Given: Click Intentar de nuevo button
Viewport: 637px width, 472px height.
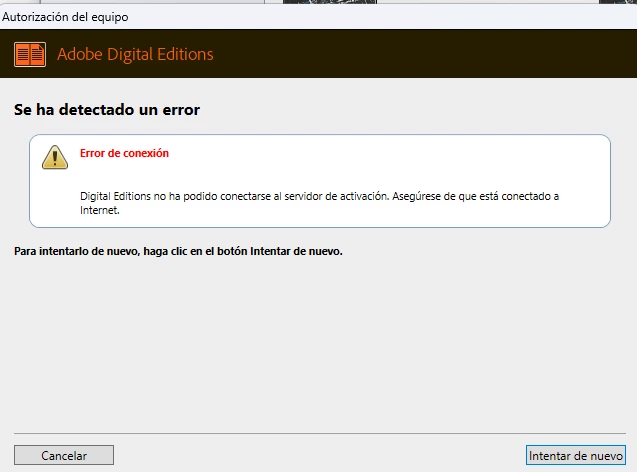Looking at the screenshot, I should pos(576,455).
